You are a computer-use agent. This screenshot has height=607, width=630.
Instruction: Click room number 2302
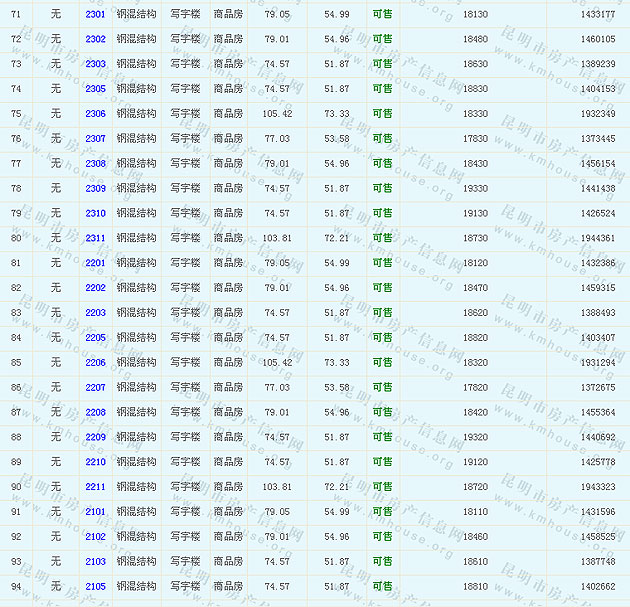coord(95,39)
